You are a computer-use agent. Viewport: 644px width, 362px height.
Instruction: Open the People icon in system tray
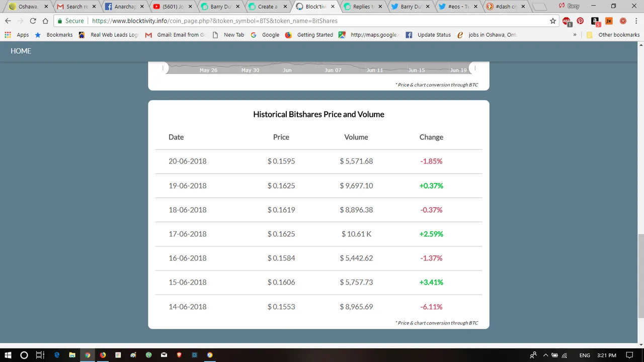pyautogui.click(x=533, y=355)
